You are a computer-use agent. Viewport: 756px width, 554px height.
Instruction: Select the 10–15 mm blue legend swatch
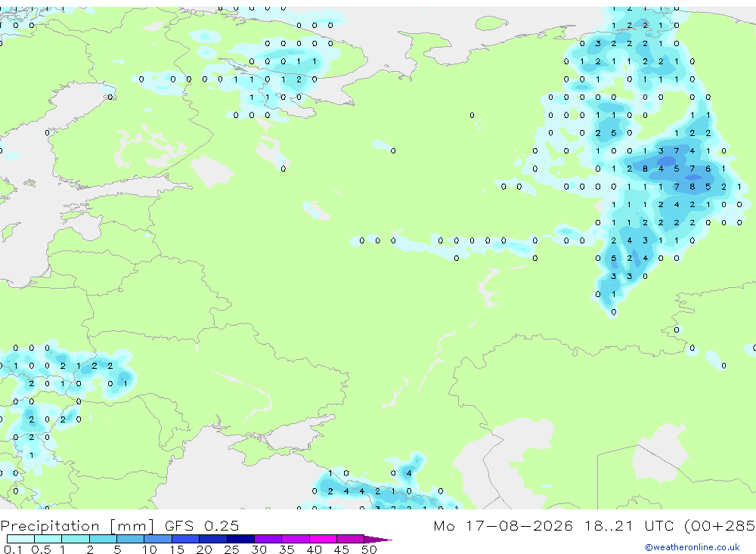[158, 539]
